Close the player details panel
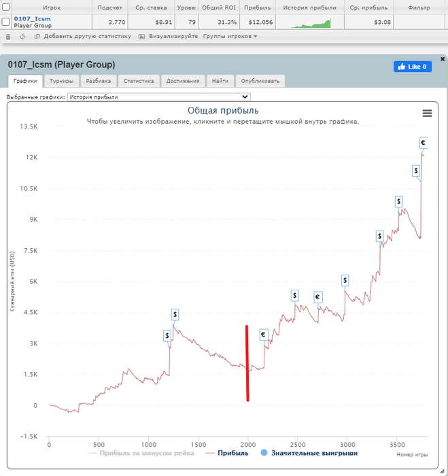Screen dimensions: 448x476 click(443, 59)
